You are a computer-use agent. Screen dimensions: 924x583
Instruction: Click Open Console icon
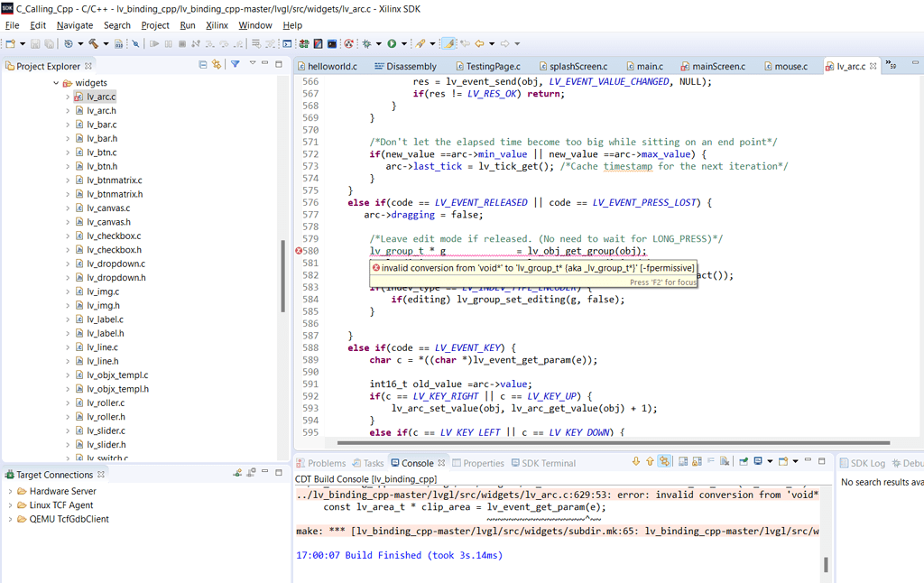(x=783, y=461)
